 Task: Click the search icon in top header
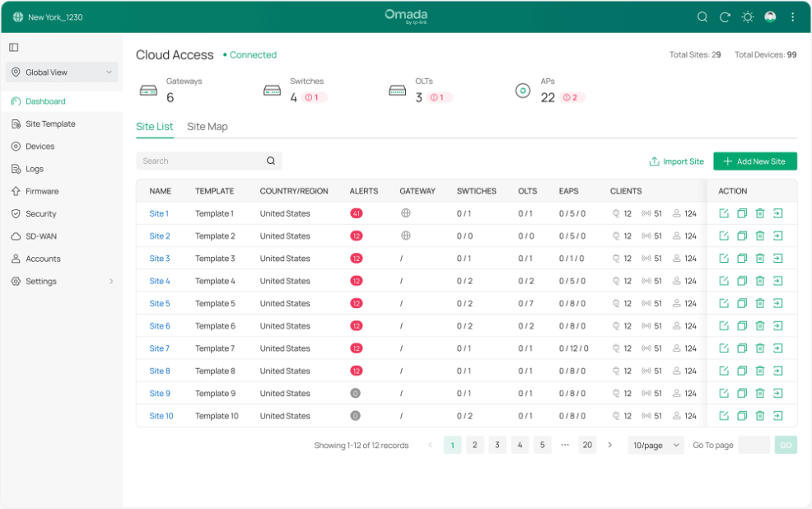click(702, 16)
